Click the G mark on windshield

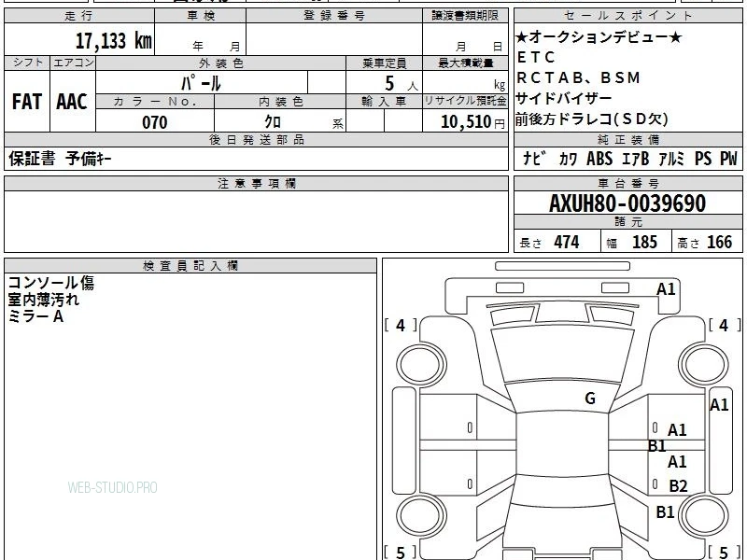coord(590,399)
